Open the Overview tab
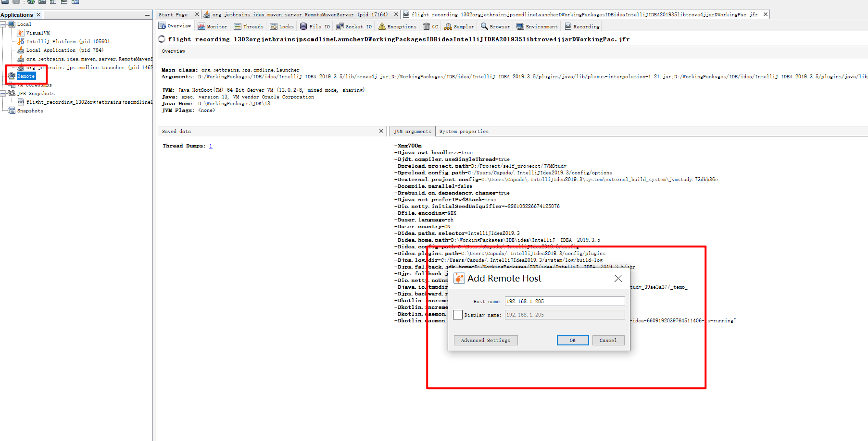This screenshot has height=441, width=868. click(175, 26)
